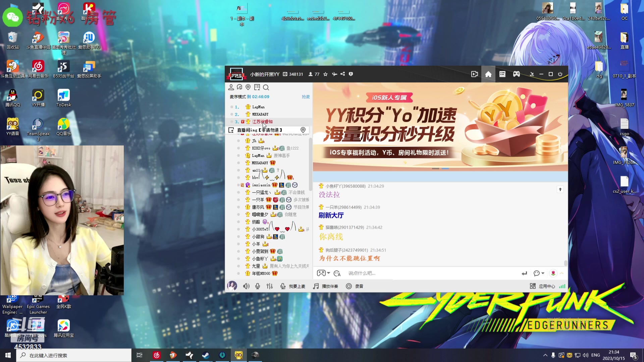Open the video/live icon in YY header

(474, 74)
